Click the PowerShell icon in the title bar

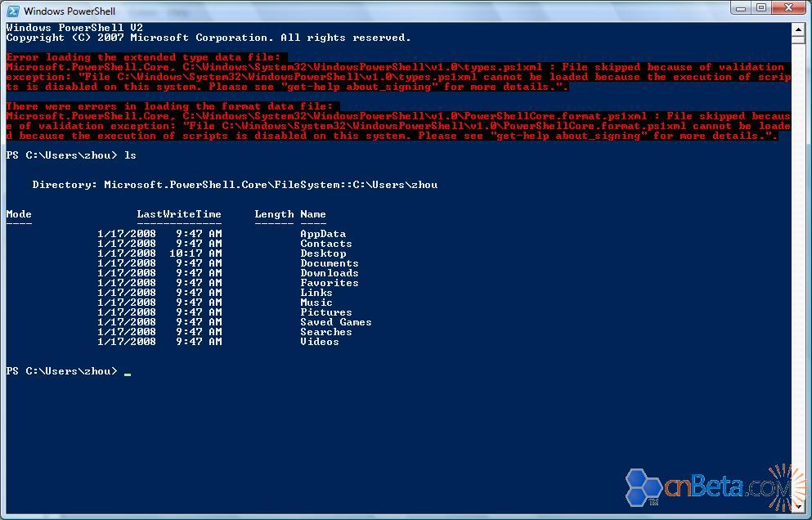point(14,11)
